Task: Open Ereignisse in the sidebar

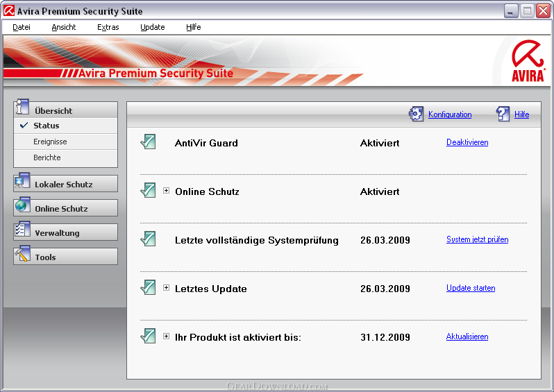Action: pyautogui.click(x=66, y=142)
